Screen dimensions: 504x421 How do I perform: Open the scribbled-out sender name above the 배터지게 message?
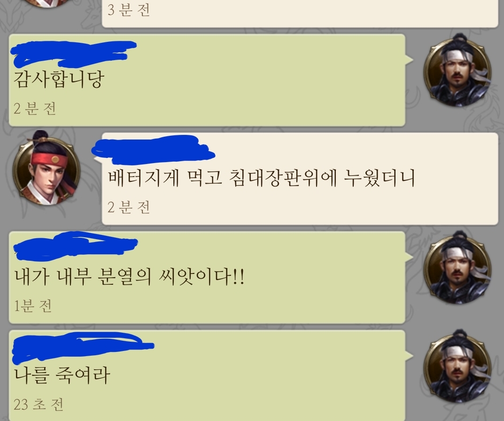153,150
